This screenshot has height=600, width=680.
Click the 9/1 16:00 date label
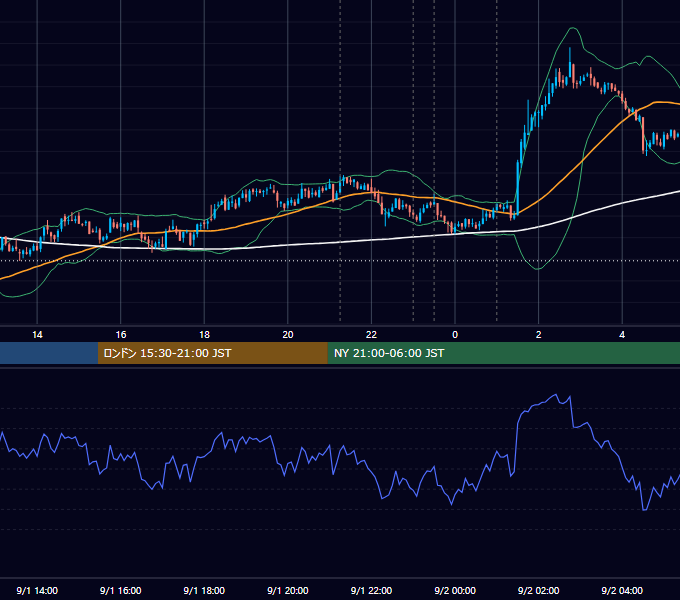(x=121, y=590)
